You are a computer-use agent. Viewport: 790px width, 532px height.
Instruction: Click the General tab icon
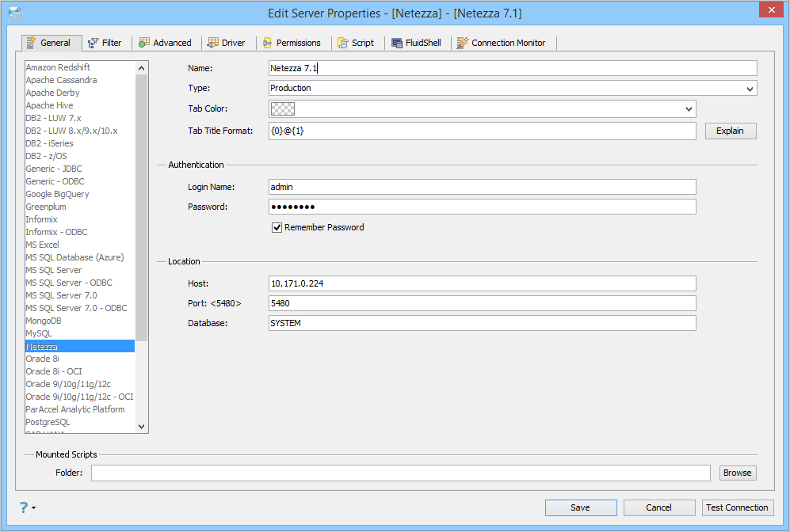(x=31, y=43)
